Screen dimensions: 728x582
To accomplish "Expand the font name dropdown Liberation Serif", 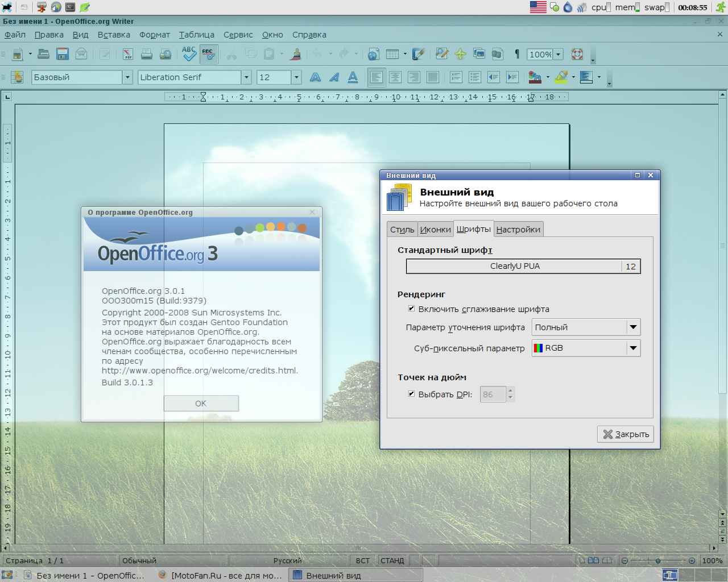I will (246, 77).
